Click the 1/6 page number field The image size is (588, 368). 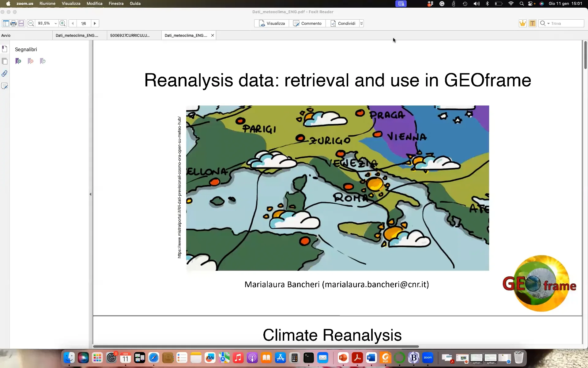click(84, 23)
